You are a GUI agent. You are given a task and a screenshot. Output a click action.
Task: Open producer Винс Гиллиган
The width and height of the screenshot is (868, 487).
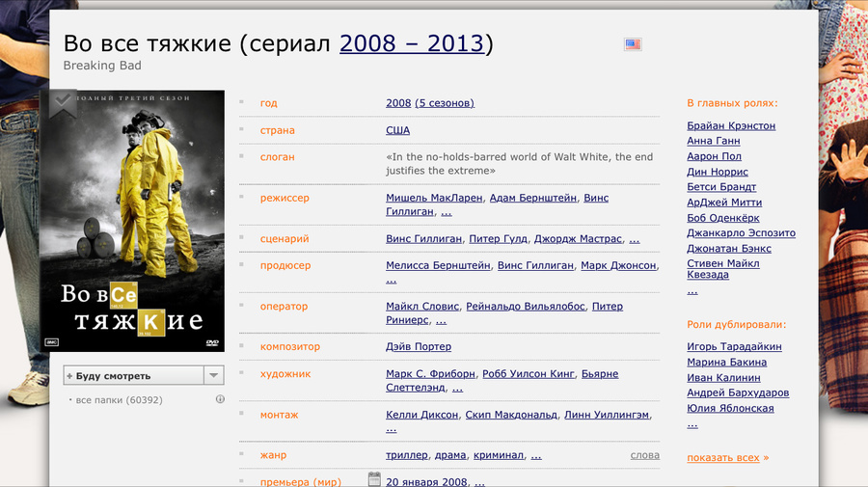535,265
